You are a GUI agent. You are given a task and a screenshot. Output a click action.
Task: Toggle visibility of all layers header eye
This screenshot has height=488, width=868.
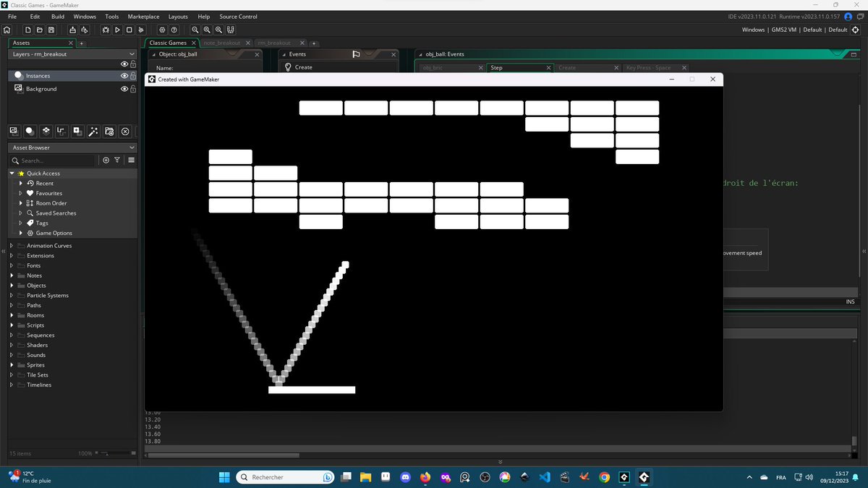(124, 64)
